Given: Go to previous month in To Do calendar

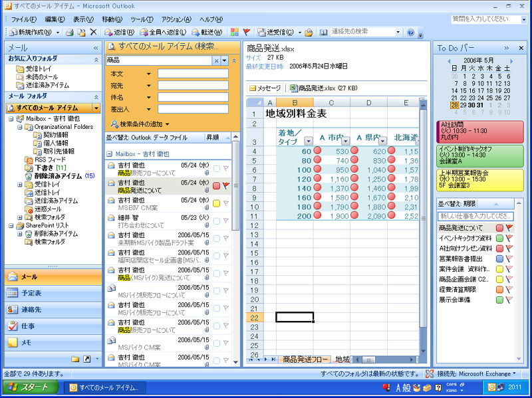Looking at the screenshot, I should pyautogui.click(x=449, y=61).
